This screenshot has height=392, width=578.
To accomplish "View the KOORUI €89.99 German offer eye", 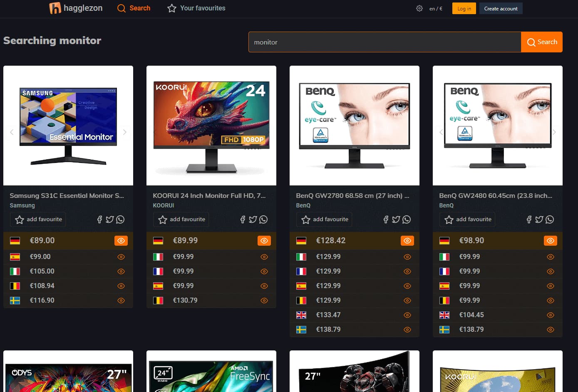I will [264, 241].
